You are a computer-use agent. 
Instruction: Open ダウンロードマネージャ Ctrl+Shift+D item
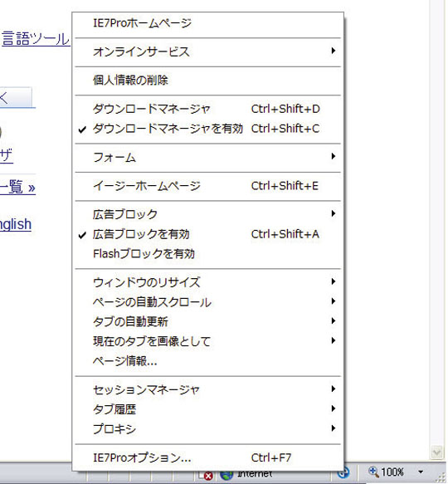pos(207,109)
